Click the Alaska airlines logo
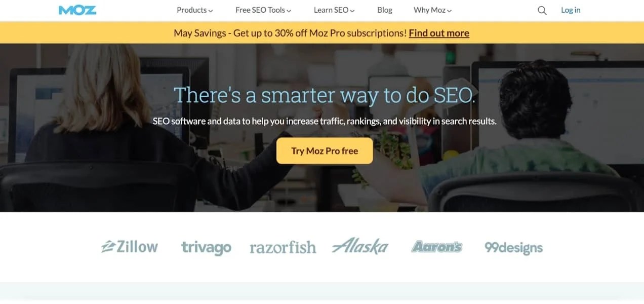Image resolution: width=644 pixels, height=304 pixels. click(360, 246)
